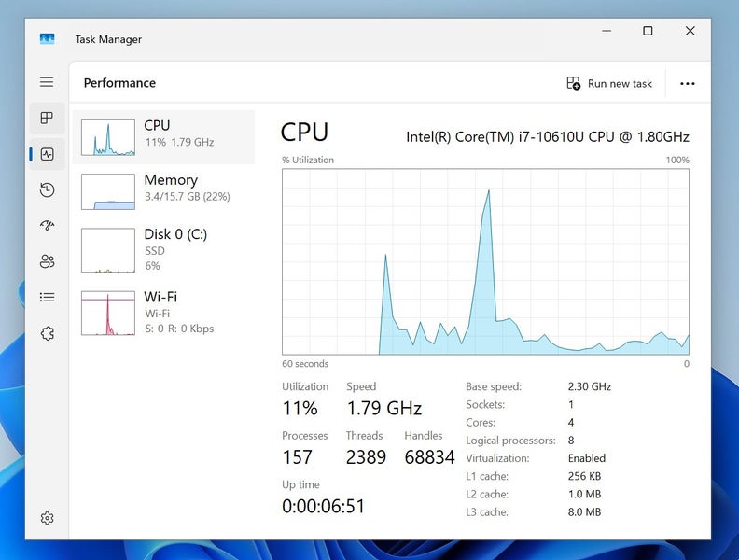Open the Details list icon
Image resolution: width=739 pixels, height=560 pixels.
[47, 297]
